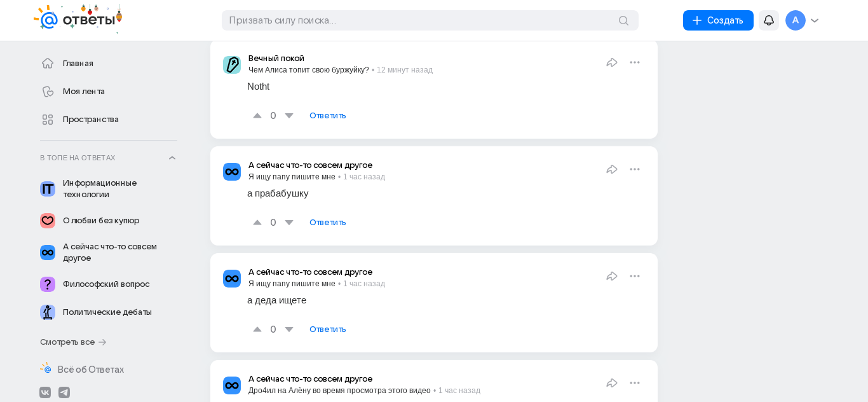Collapse the "В топе на ответах" section
The image size is (868, 402).
[x=172, y=158]
